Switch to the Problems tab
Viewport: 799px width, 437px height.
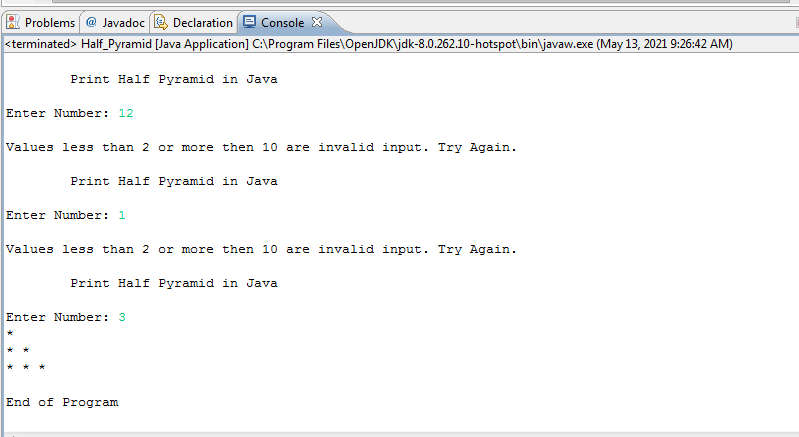50,23
